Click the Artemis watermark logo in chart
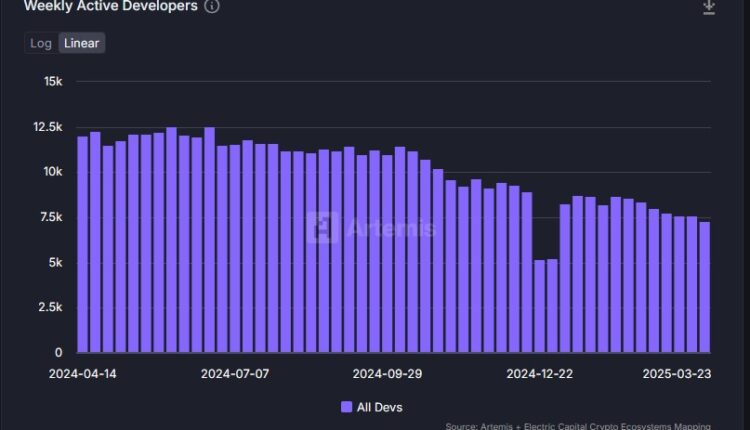 (x=322, y=228)
